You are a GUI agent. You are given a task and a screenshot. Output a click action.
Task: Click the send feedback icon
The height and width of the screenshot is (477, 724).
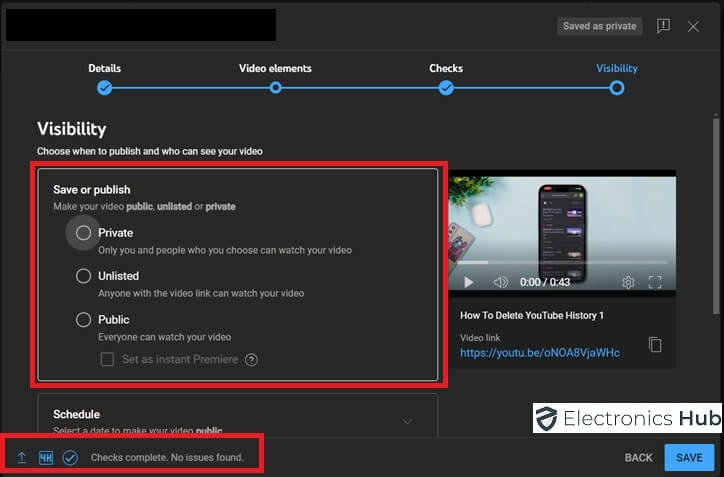(663, 26)
